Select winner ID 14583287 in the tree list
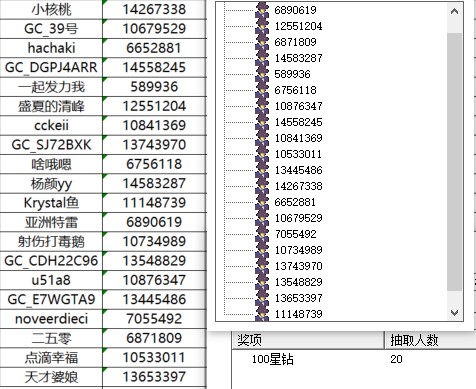Viewport: 476px width, 389px height. [x=298, y=58]
